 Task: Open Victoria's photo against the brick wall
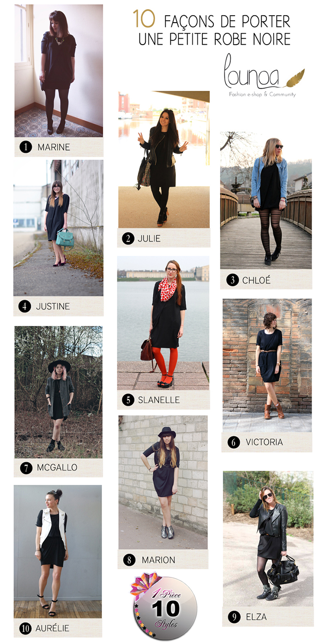pyautogui.click(x=267, y=365)
